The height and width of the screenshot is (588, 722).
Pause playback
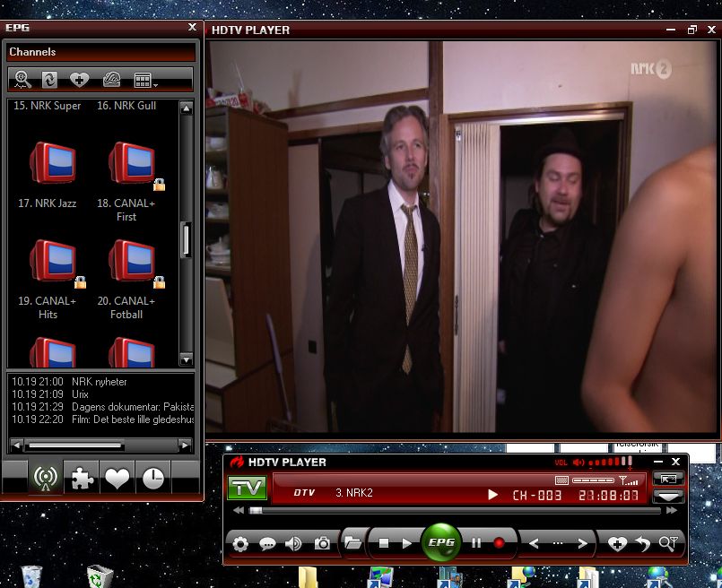click(x=476, y=543)
